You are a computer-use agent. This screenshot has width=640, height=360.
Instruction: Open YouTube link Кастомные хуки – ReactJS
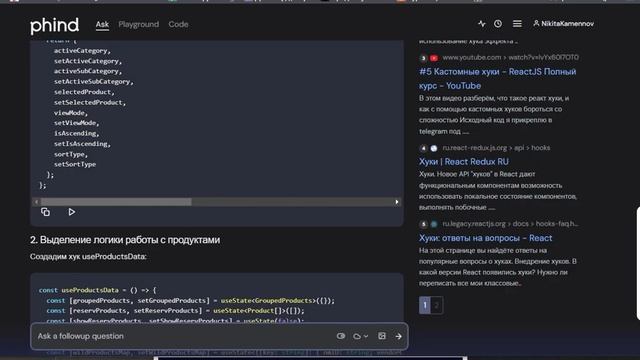498,79
